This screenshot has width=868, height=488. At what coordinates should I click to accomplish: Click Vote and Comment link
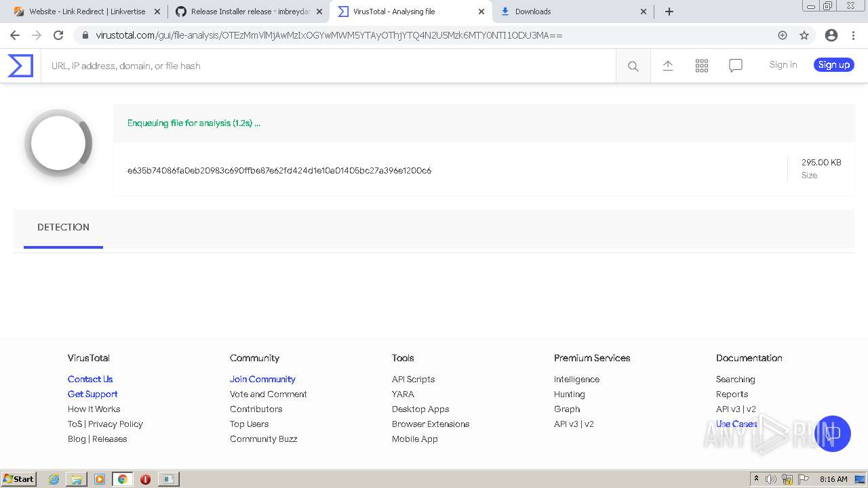pyautogui.click(x=268, y=394)
